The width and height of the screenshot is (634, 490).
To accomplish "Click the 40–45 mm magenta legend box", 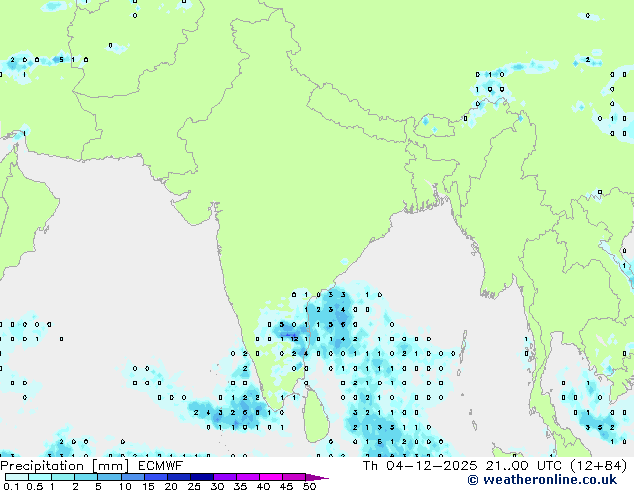I will (x=271, y=477).
